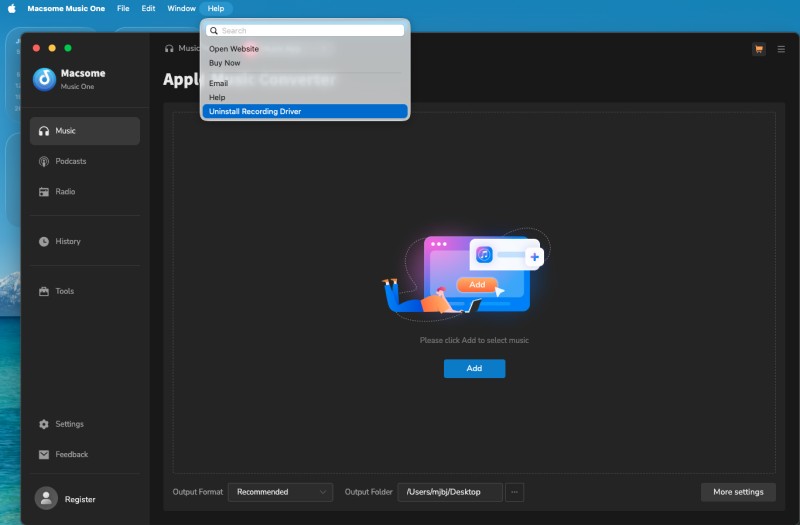800x525 pixels.
Task: Click the Settings text label
Action: tap(69, 424)
